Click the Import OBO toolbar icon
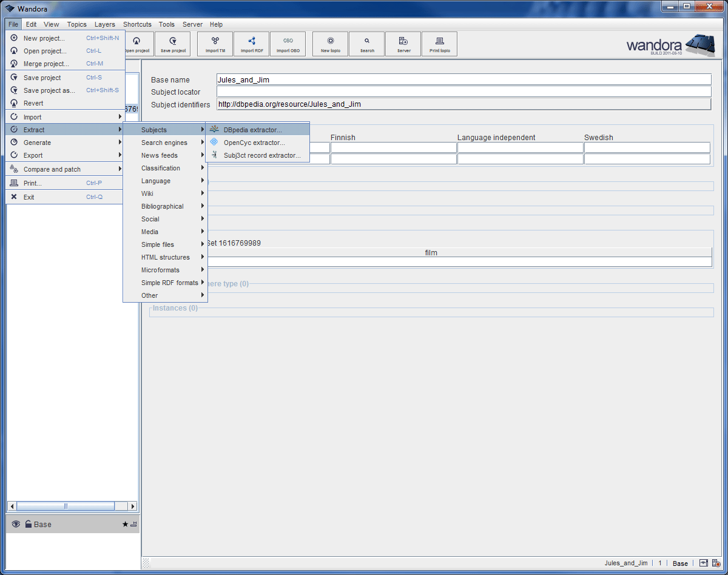Image resolution: width=728 pixels, height=575 pixels. [x=288, y=44]
